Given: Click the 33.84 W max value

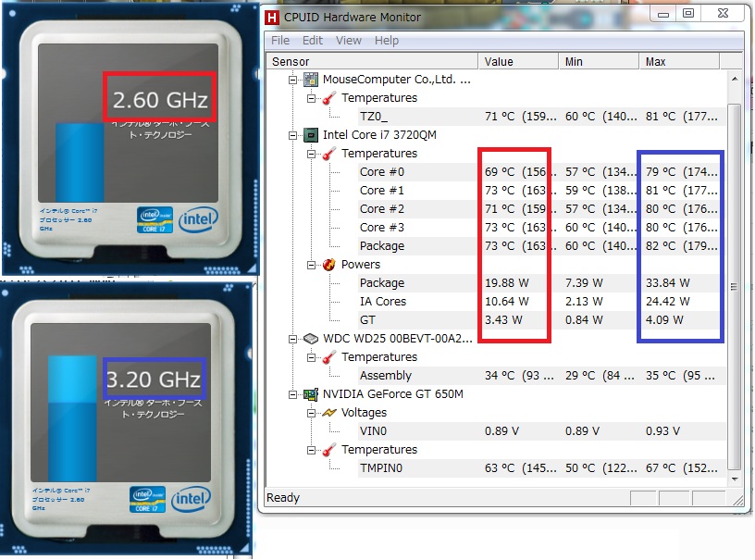Looking at the screenshot, I should (668, 283).
